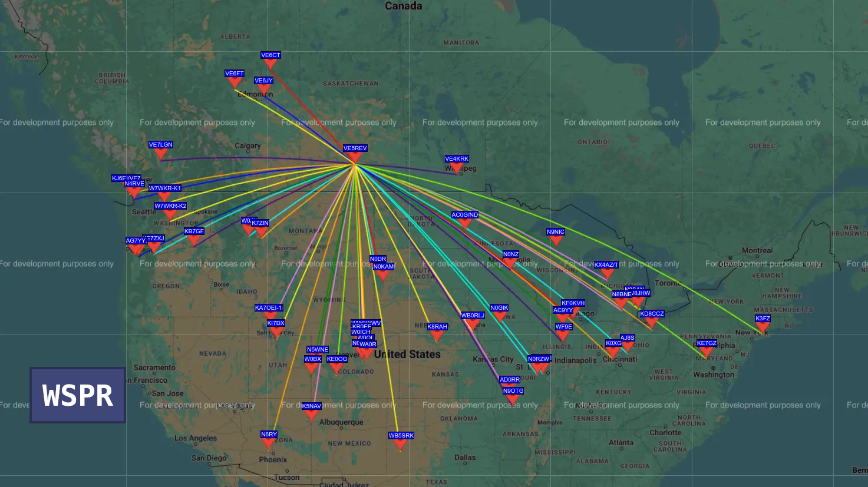The width and height of the screenshot is (868, 487).
Task: Click the WB5SRK station marker
Action: click(401, 445)
